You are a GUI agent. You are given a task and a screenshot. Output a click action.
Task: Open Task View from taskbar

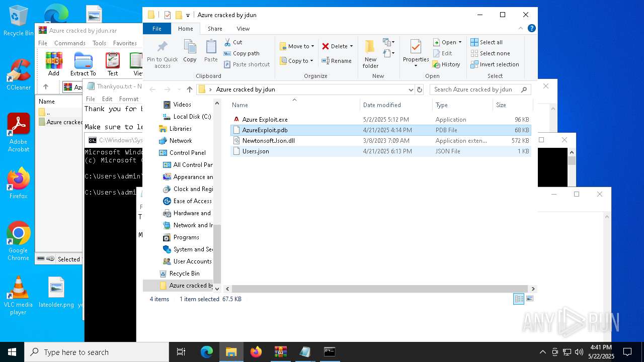click(181, 352)
